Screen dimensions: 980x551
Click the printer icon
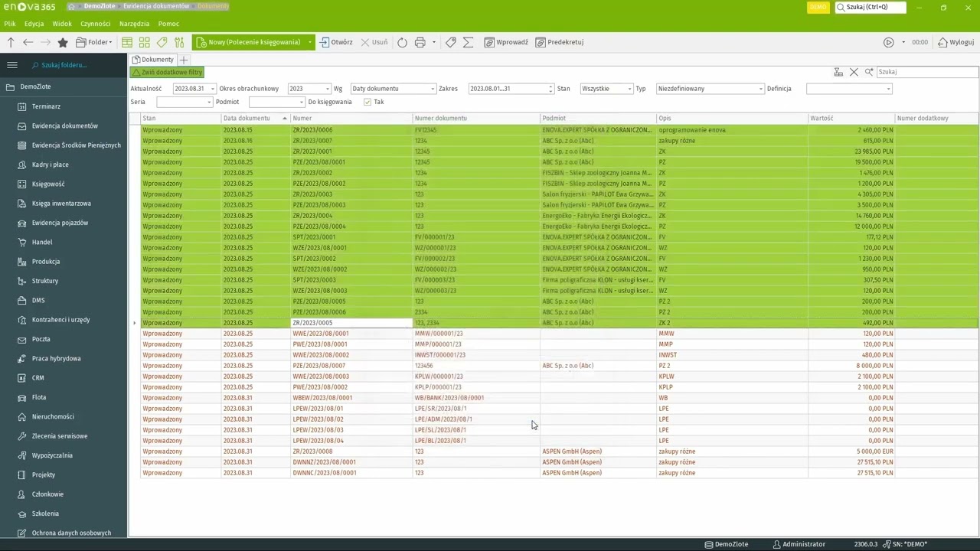[420, 42]
